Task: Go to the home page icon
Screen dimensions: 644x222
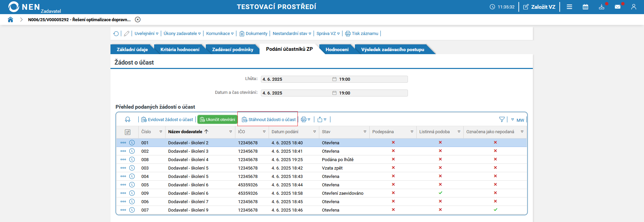Action: tap(10, 20)
